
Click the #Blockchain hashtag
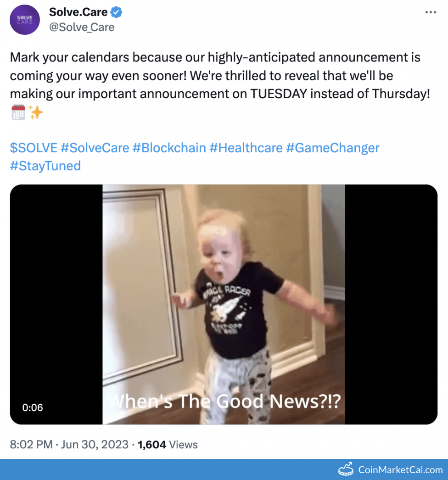coord(168,148)
